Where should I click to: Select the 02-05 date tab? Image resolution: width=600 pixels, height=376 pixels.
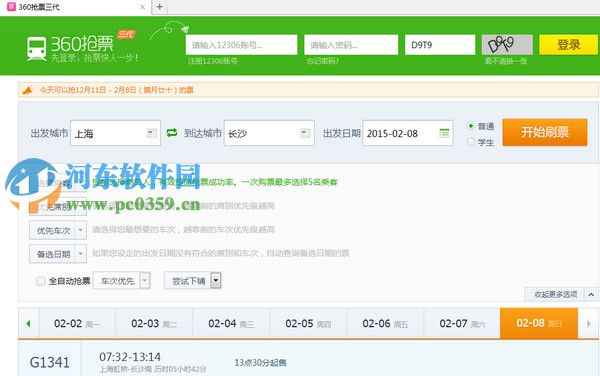308,324
